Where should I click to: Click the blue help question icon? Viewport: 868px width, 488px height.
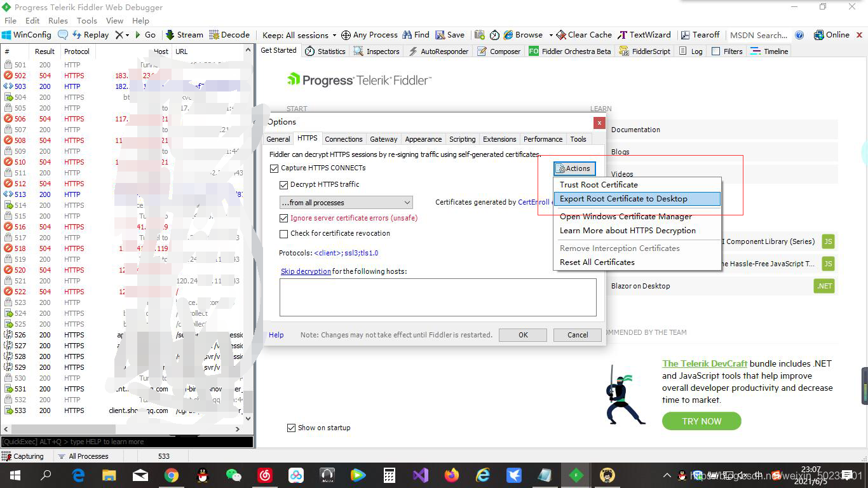pyautogui.click(x=799, y=35)
